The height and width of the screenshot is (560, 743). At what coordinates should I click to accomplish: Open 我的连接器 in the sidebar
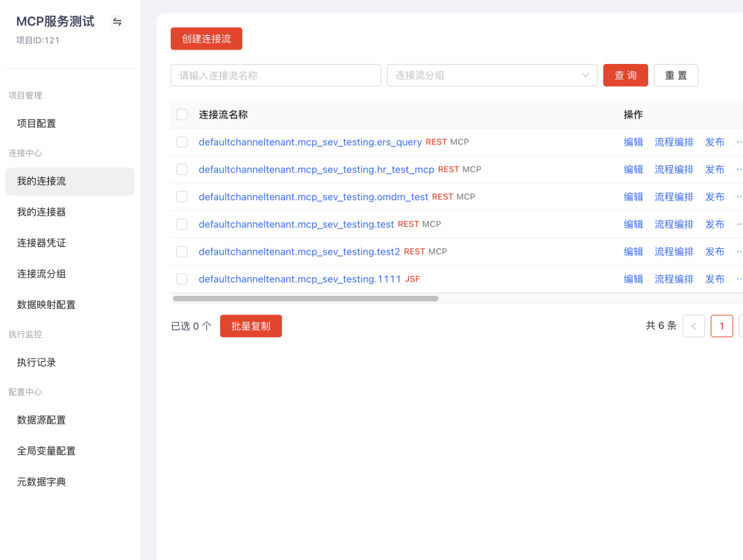[41, 212]
